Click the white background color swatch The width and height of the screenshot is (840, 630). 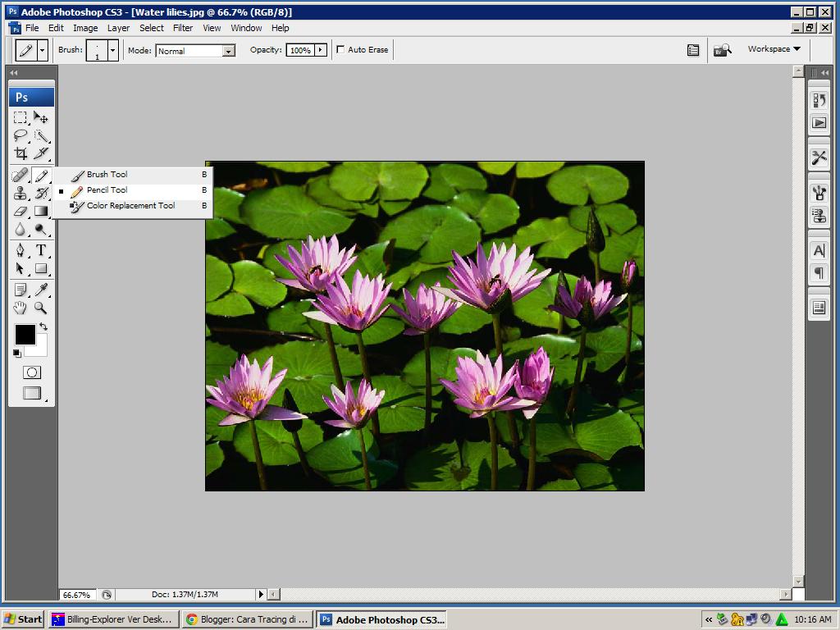39,349
